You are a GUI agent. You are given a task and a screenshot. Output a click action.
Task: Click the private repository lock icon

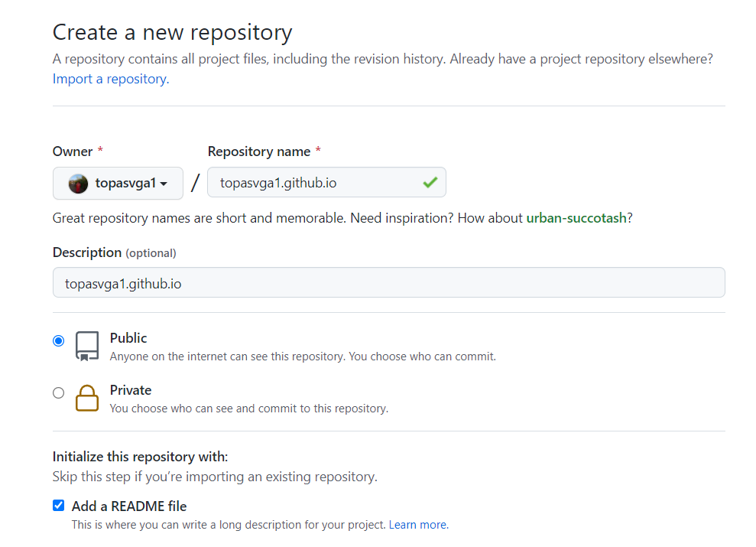pos(87,398)
